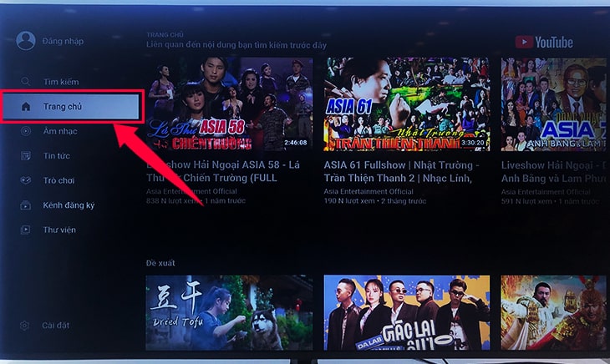The height and width of the screenshot is (364, 610).
Task: Select the Trang chủ sidebar label
Action: coord(63,106)
